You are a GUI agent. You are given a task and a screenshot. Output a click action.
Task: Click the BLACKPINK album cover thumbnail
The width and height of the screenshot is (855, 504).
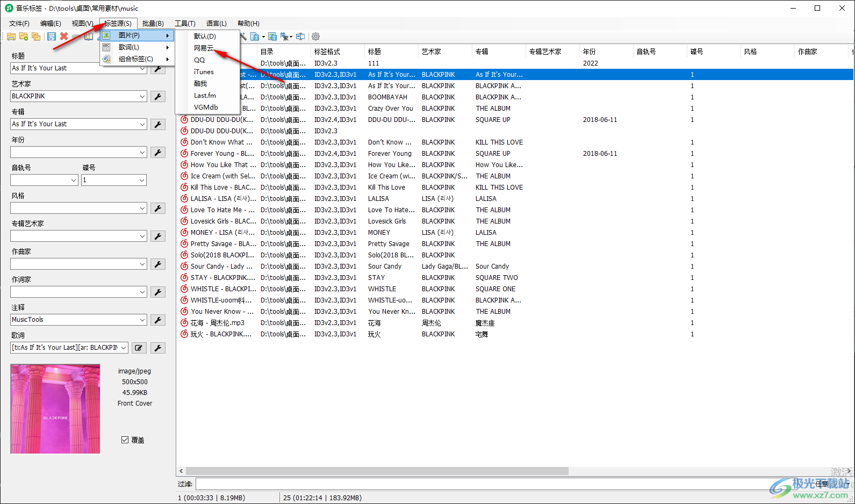tap(55, 409)
